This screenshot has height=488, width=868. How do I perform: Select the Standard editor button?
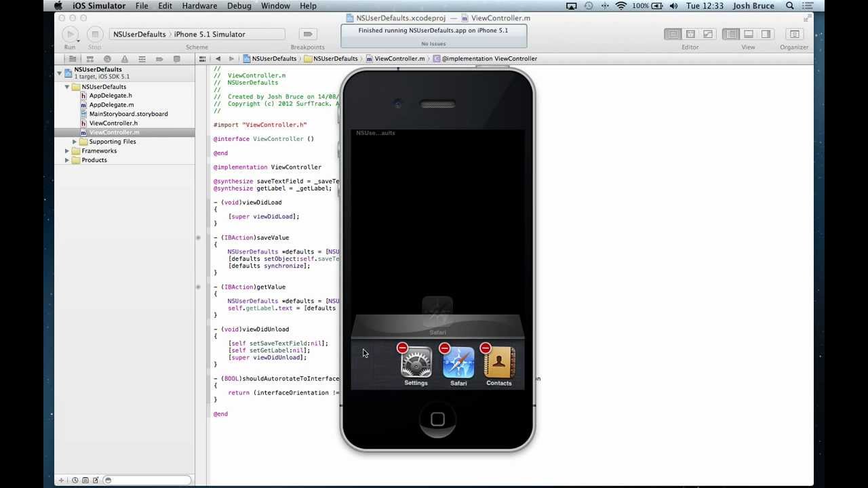click(x=673, y=34)
